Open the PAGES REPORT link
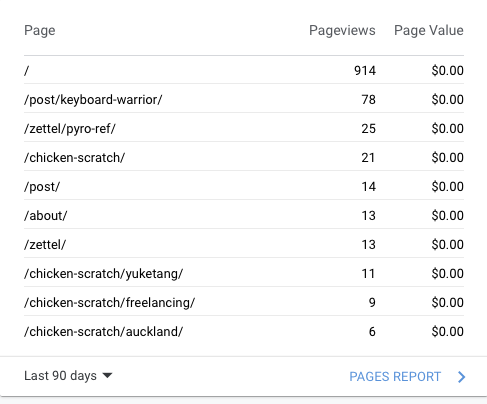487x404 pixels. click(395, 377)
